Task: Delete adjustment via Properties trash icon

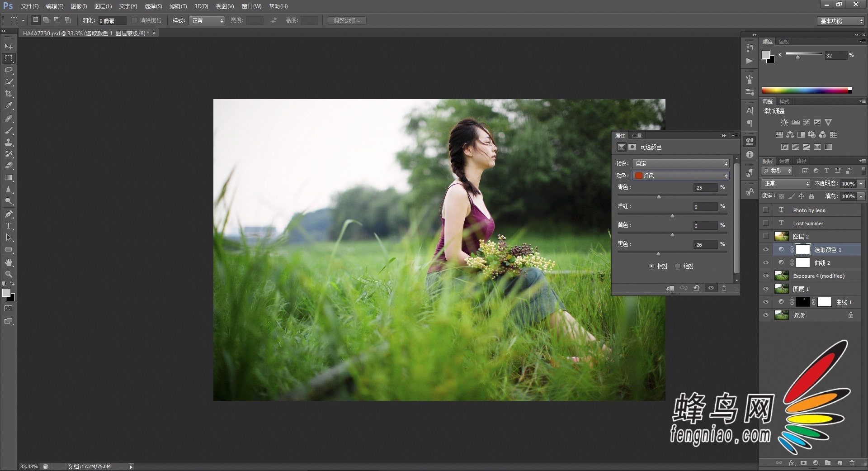Action: (x=724, y=288)
